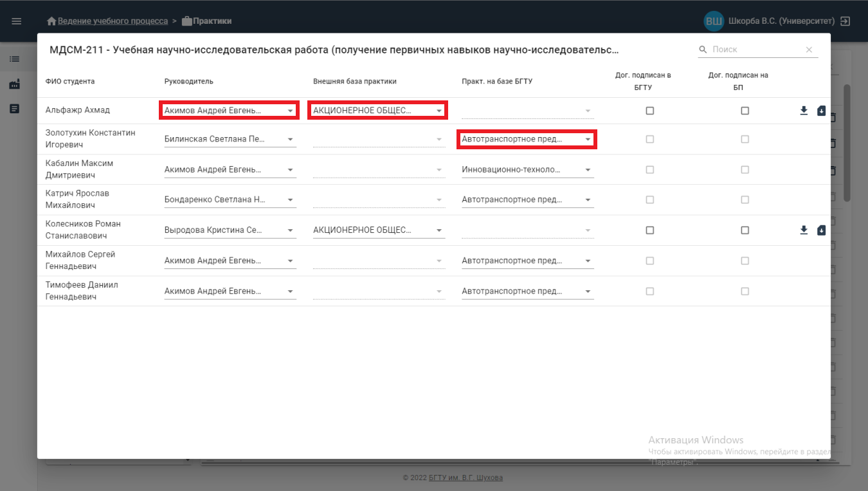Open БГТУ practice base dropdown for Тимофеев Даниил

point(527,292)
